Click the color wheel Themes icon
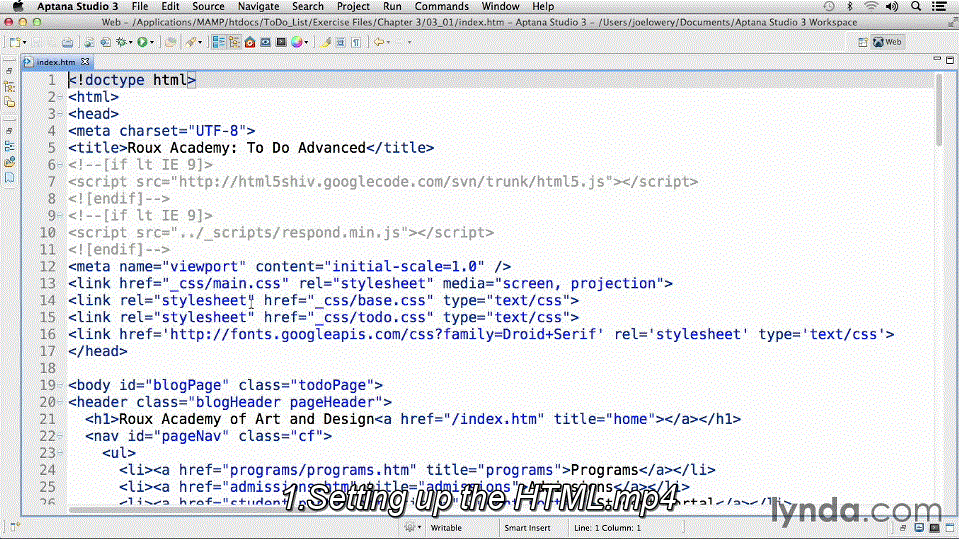This screenshot has height=539, width=959. pyautogui.click(x=297, y=42)
